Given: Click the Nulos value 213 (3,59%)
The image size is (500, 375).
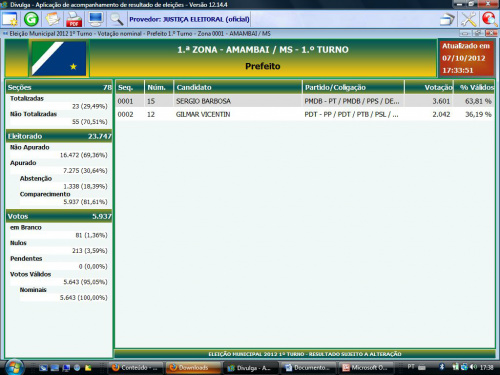Looking at the screenshot, I should coord(90,251).
